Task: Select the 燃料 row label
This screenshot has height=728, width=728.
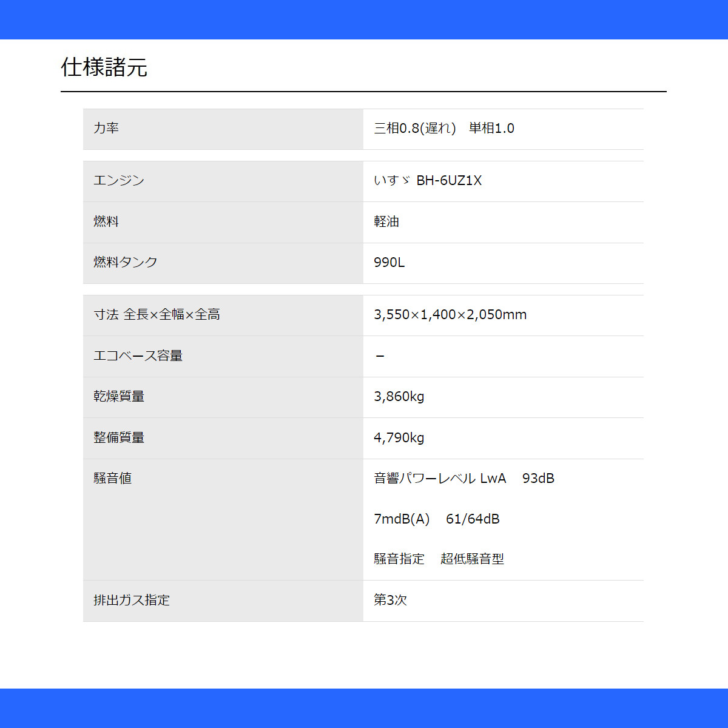Action: coord(106,221)
